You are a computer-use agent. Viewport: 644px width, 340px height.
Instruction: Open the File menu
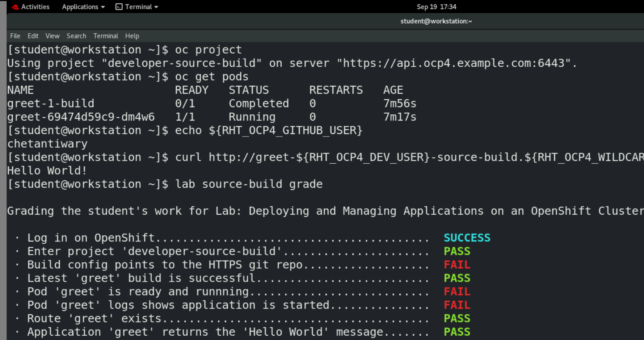(x=15, y=36)
